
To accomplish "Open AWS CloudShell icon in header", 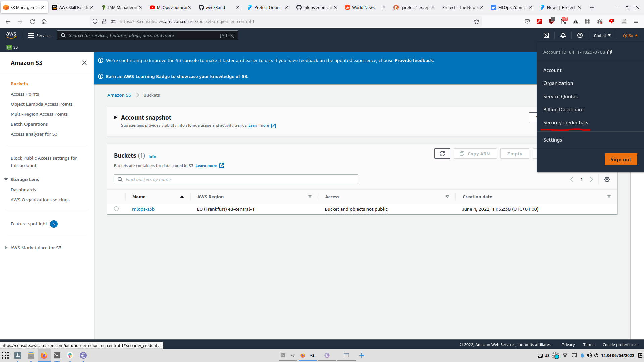I will [546, 35].
